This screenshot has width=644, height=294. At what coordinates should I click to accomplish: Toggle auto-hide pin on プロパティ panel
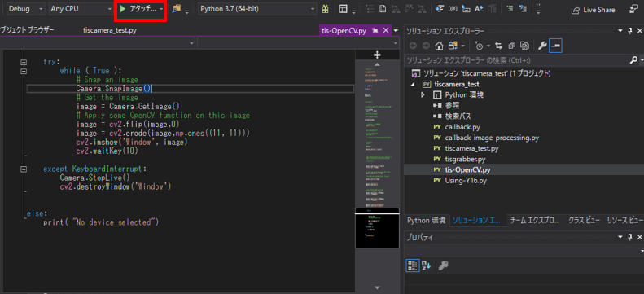[630, 237]
